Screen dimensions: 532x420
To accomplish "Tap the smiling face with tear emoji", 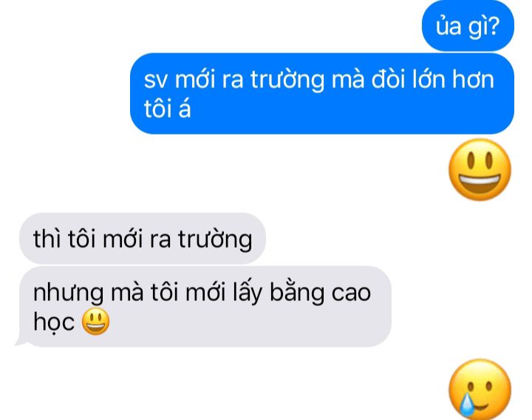I will point(480,389).
